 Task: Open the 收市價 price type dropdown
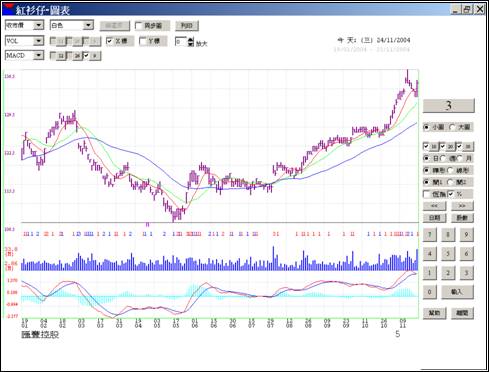39,25
